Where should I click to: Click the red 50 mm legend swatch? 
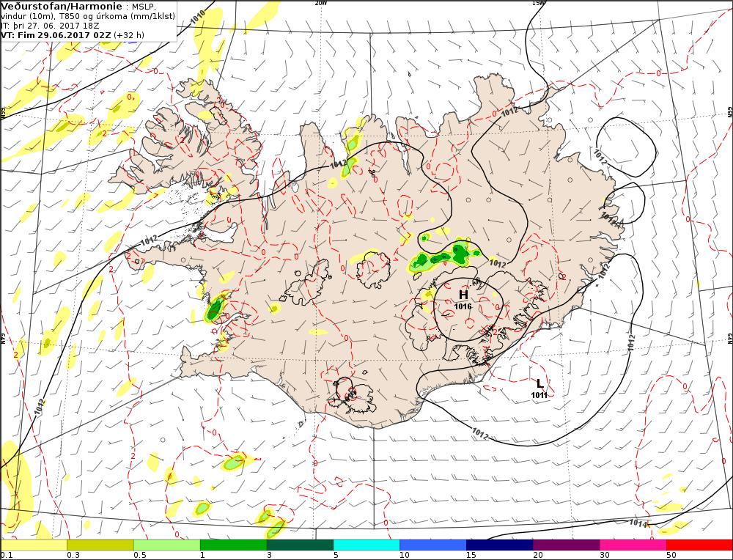coord(699,545)
